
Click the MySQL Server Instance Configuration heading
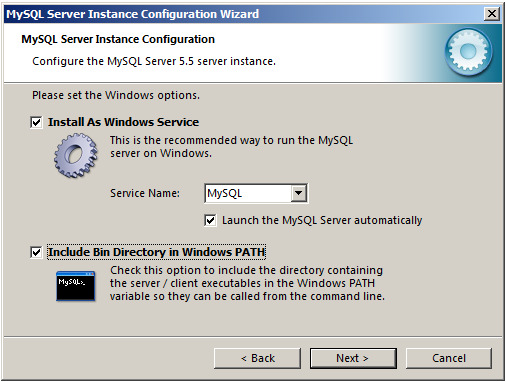tap(118, 39)
